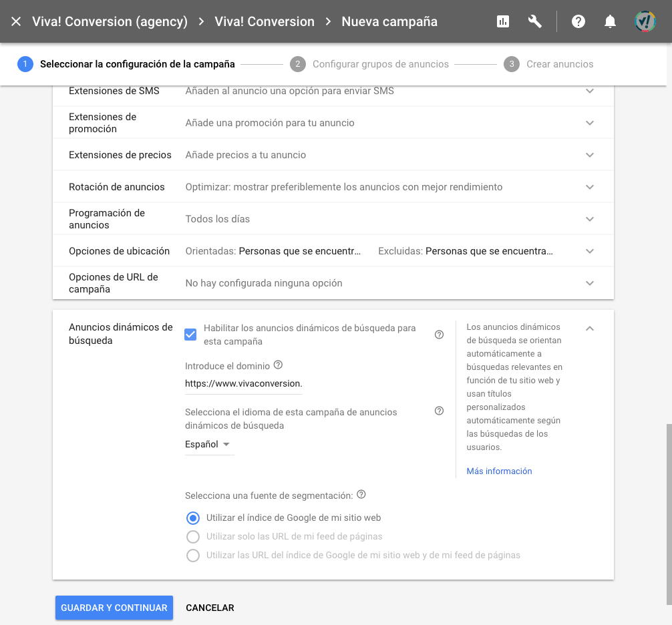Click 'Orientadas: Personas que se encuentr...' text

coord(273,251)
